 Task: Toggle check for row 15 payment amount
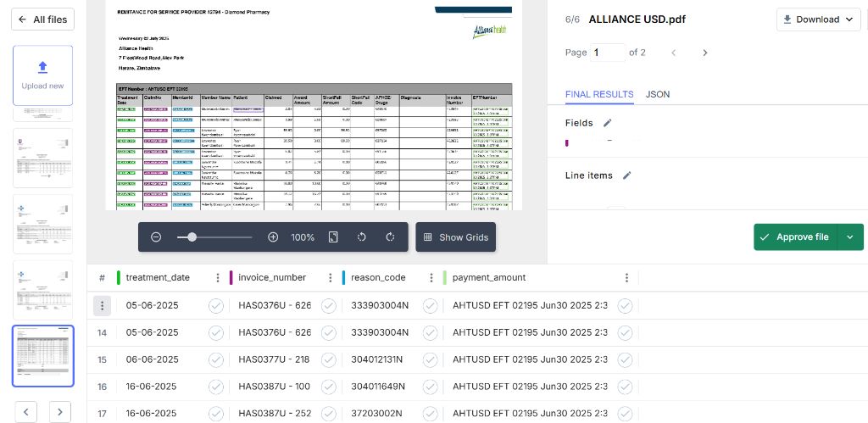(625, 360)
